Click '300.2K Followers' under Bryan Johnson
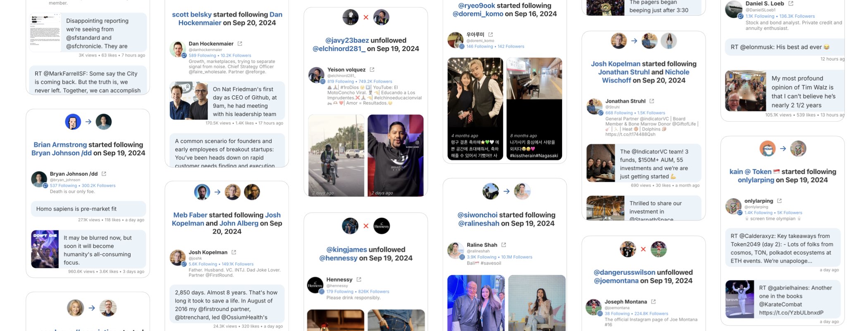Viewport: 868px width, 331px height. tap(98, 186)
